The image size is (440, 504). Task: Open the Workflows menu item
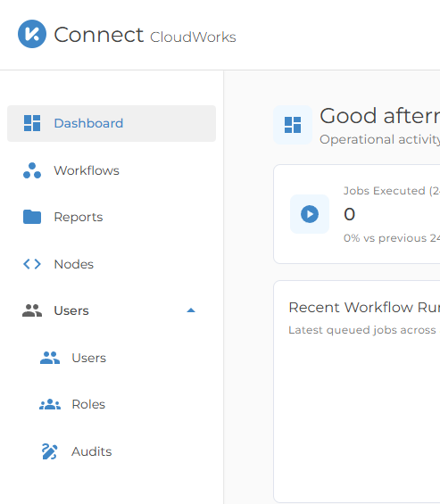point(112,170)
